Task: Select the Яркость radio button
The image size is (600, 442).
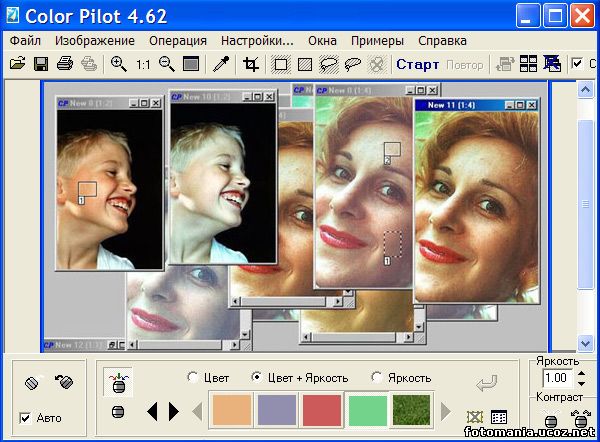Action: point(377,377)
